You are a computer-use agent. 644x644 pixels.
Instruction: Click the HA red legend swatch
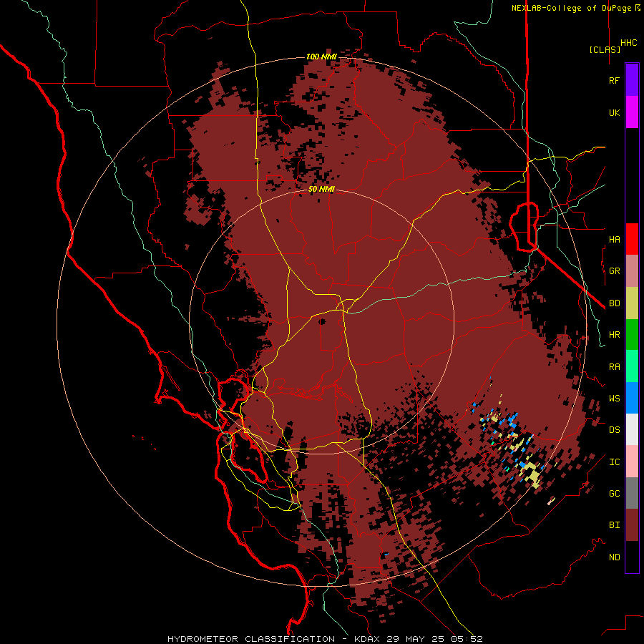pyautogui.click(x=632, y=239)
